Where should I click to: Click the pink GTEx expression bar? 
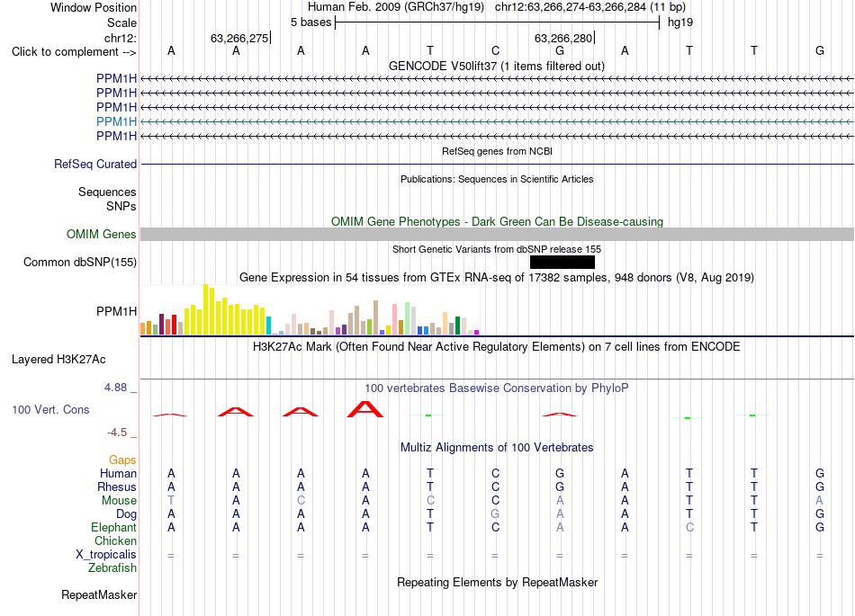coord(395,319)
